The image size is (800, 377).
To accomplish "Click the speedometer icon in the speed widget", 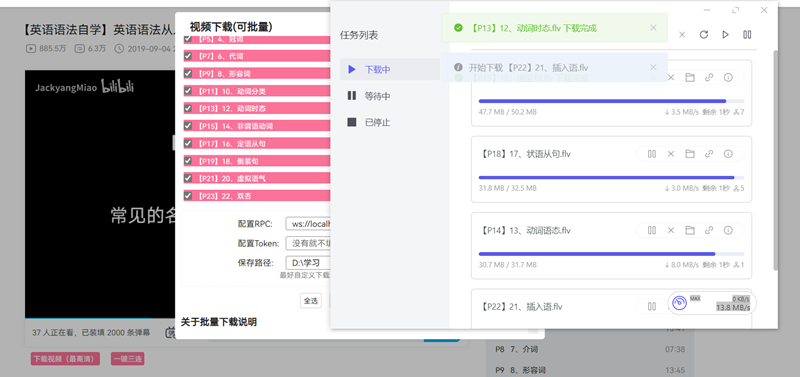I will [680, 303].
